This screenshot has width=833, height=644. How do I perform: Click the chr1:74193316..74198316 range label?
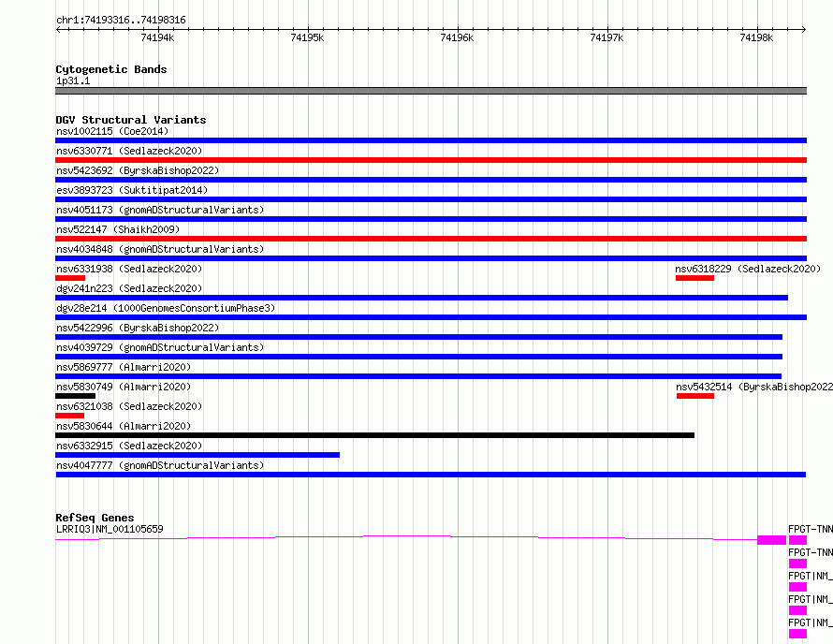pos(121,21)
